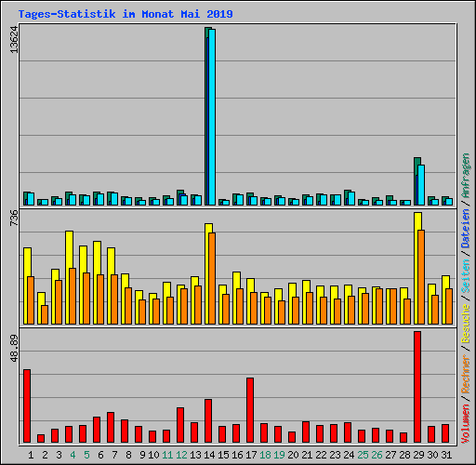Click green day label 12 on x-axis
The height and width of the screenshot is (465, 476).
click(181, 455)
